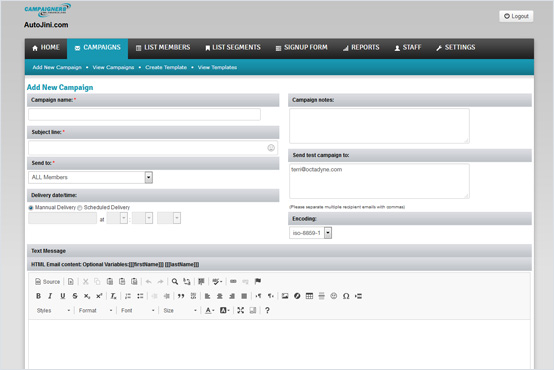Insert special character with Omega icon

click(346, 296)
